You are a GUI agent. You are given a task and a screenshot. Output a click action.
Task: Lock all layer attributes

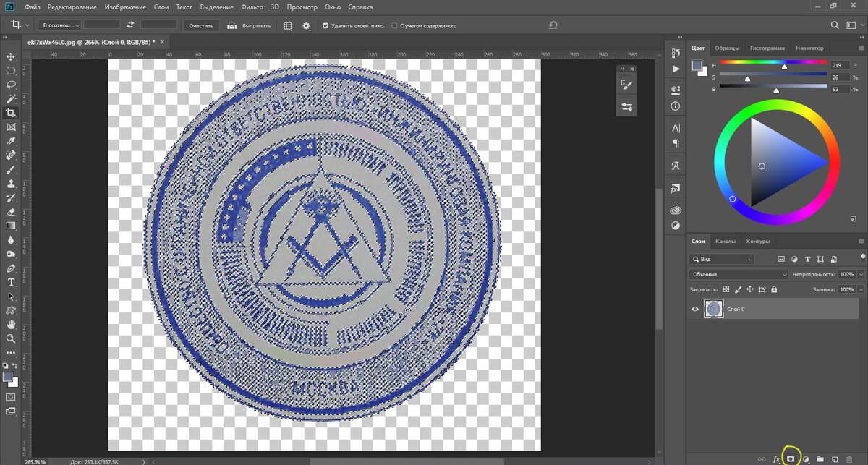click(774, 289)
